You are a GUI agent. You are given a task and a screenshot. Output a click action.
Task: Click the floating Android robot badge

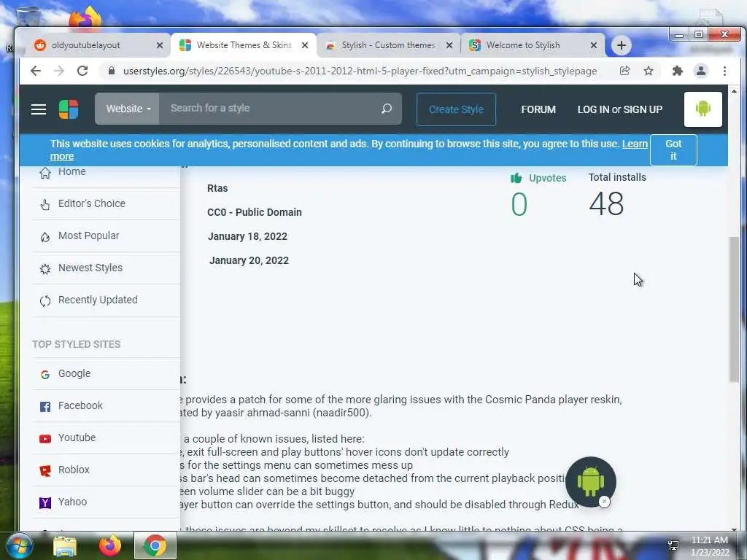591,481
